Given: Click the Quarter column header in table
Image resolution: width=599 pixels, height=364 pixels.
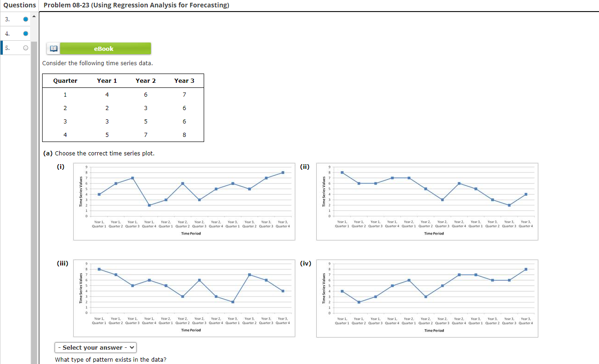Looking at the screenshot, I should click(x=65, y=80).
